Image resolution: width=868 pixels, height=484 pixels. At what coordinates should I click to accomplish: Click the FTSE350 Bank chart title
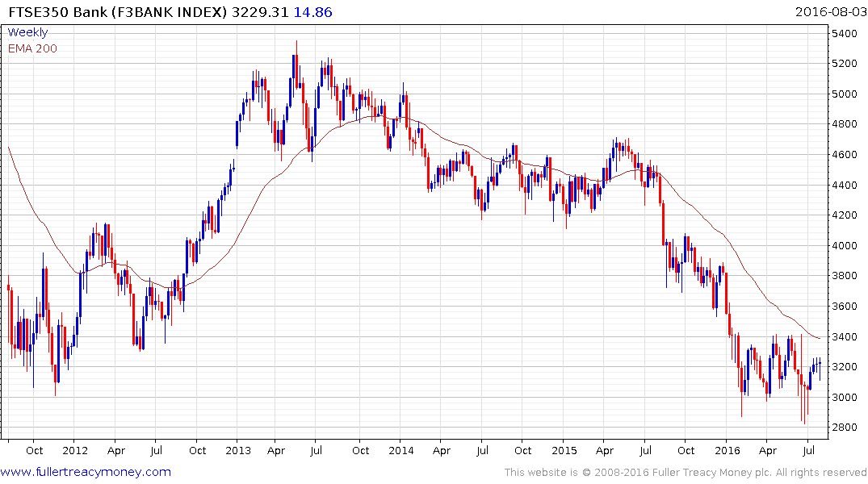click(117, 12)
